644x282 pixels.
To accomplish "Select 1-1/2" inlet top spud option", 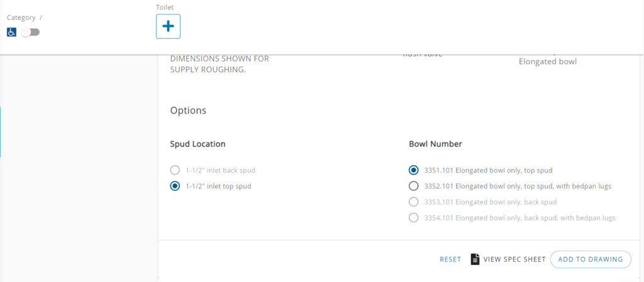I will pos(175,186).
